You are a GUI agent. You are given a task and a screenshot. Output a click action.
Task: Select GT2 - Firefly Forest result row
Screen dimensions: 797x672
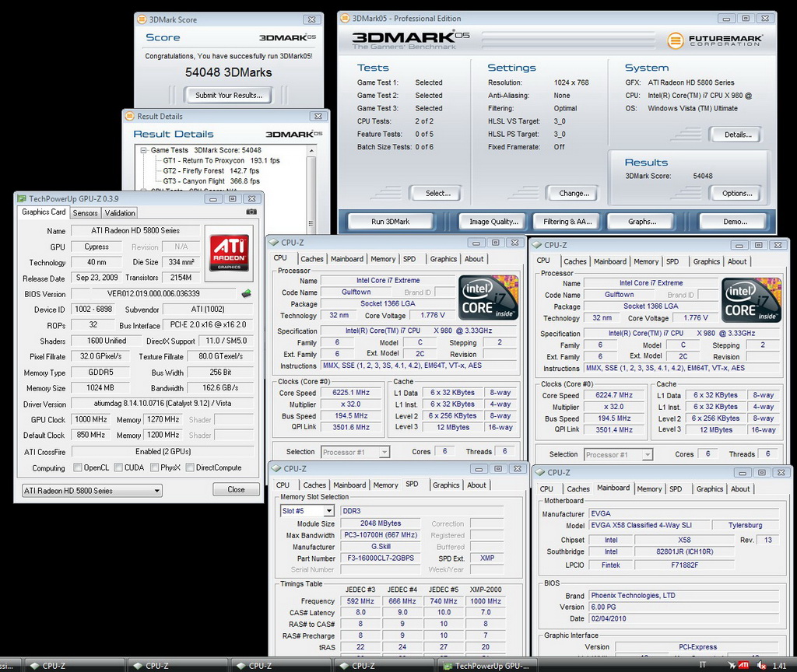pyautogui.click(x=211, y=170)
